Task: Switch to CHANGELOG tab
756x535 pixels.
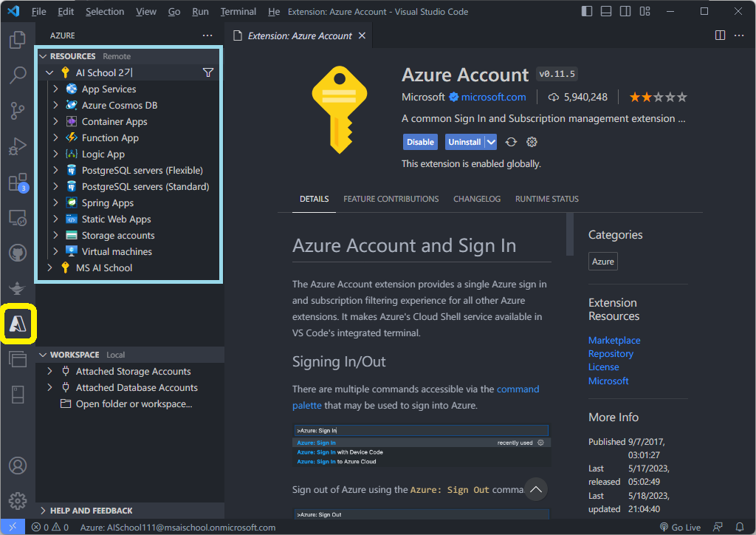Action: click(477, 199)
